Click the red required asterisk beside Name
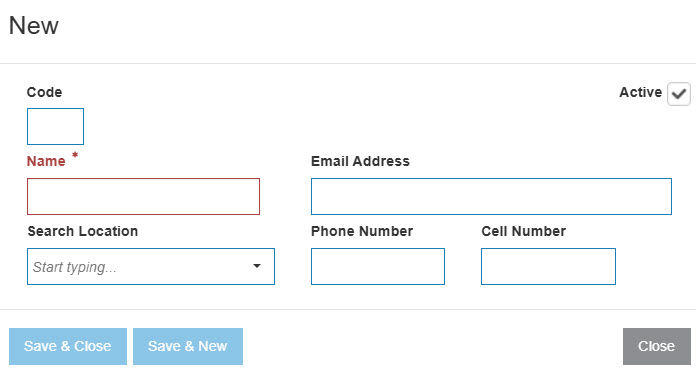This screenshot has height=373, width=696. point(75,155)
